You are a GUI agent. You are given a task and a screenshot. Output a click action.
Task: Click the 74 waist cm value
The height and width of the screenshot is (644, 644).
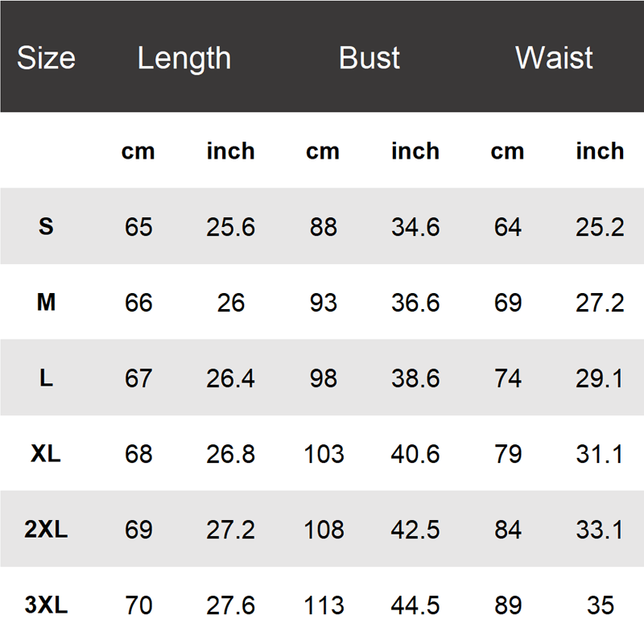pos(508,378)
